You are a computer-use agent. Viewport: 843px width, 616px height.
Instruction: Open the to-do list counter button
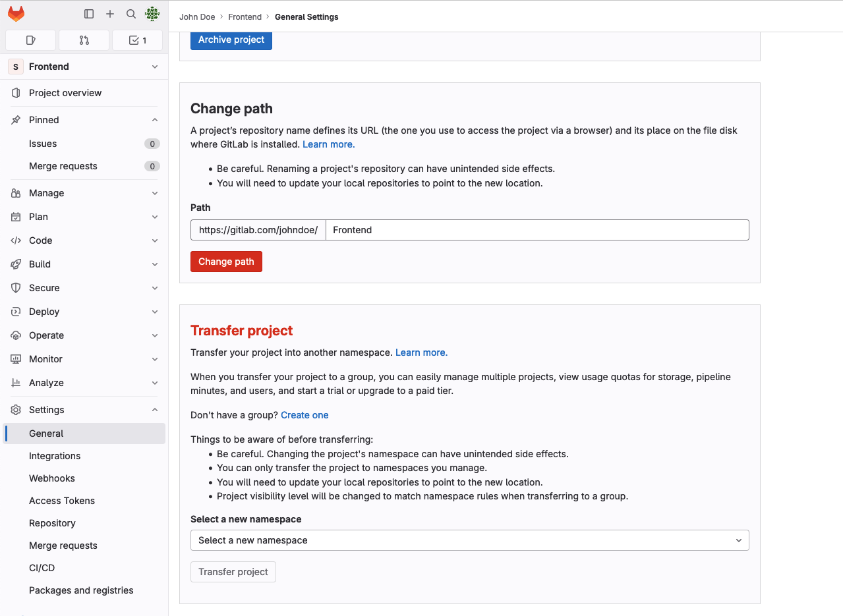(137, 40)
